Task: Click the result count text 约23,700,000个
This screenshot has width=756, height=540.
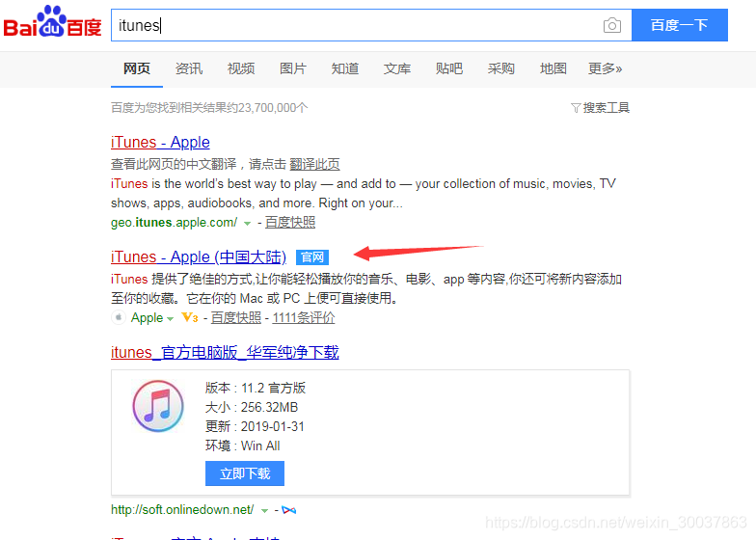Action: click(267, 108)
